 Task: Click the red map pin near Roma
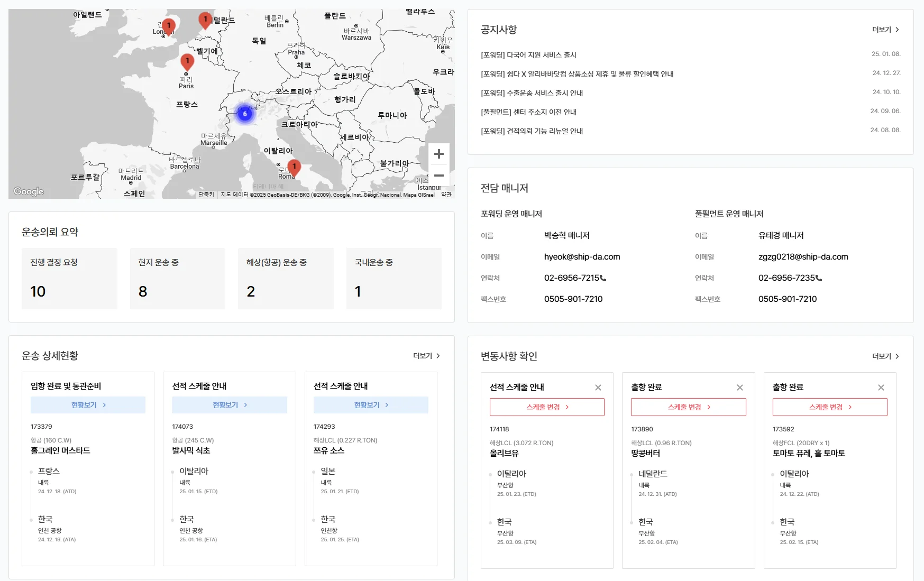click(x=294, y=167)
